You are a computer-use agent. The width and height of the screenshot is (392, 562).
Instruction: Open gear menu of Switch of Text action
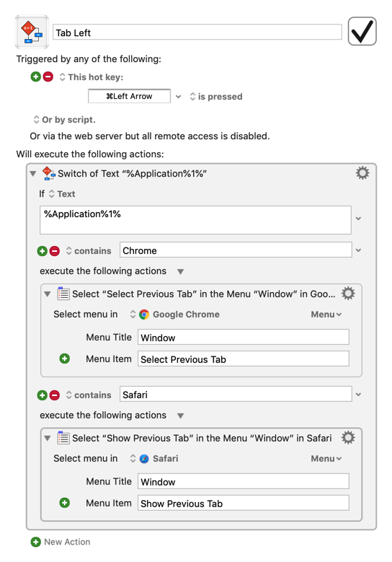(362, 173)
